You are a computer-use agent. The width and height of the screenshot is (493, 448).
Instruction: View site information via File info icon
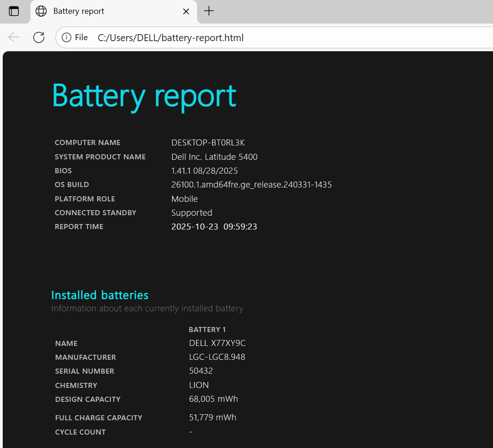pos(67,37)
